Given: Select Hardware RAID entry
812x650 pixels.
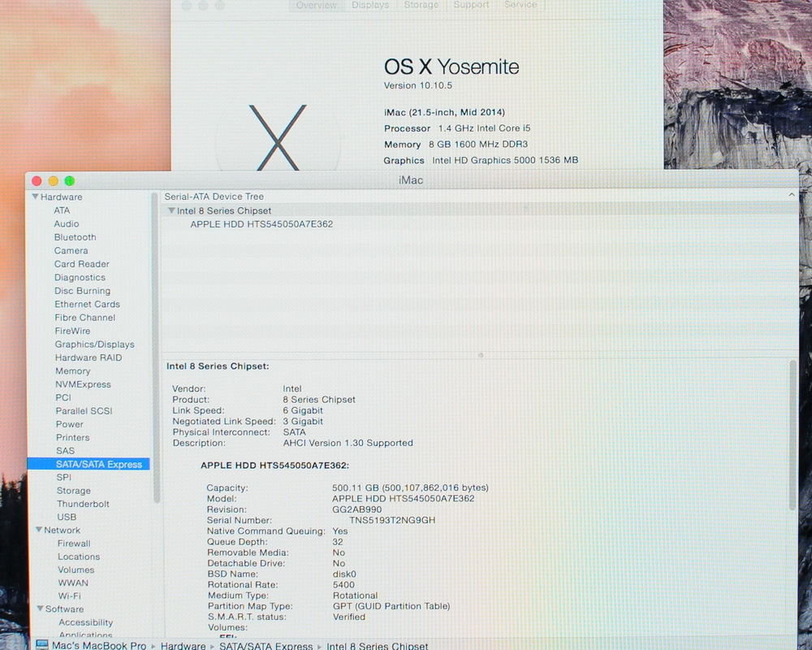Looking at the screenshot, I should point(89,357).
